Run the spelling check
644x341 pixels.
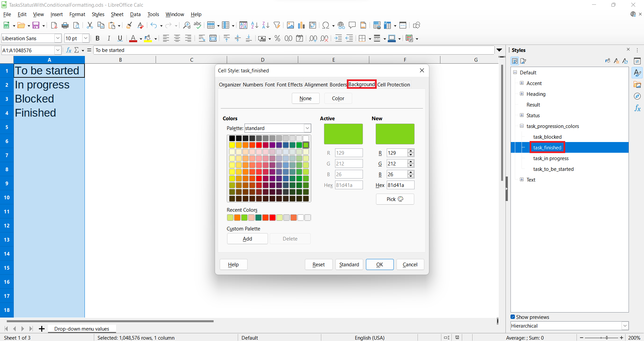197,25
